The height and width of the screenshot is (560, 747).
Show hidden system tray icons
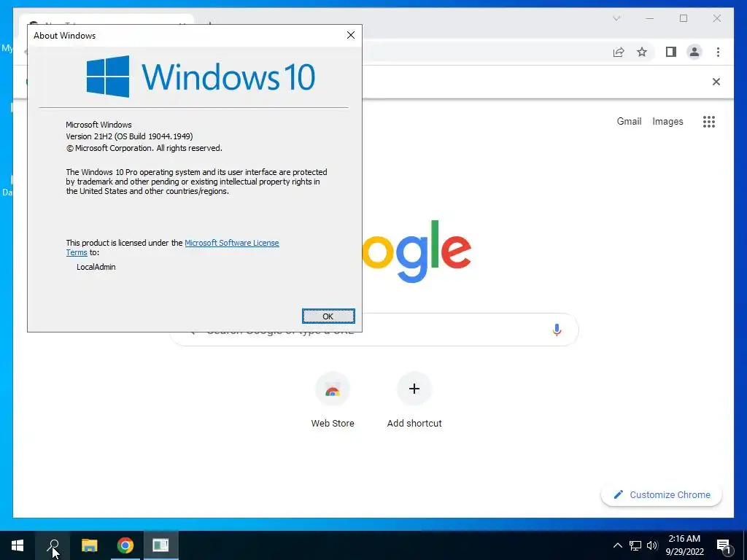[x=617, y=545]
